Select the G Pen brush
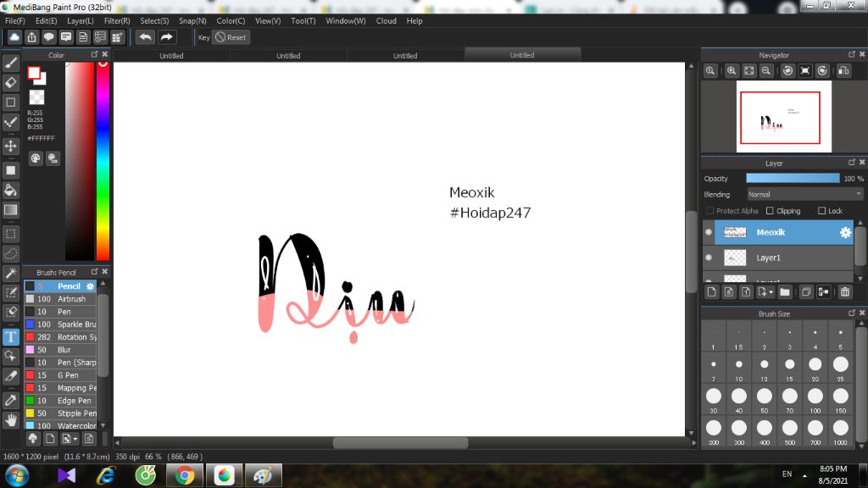 click(x=60, y=375)
